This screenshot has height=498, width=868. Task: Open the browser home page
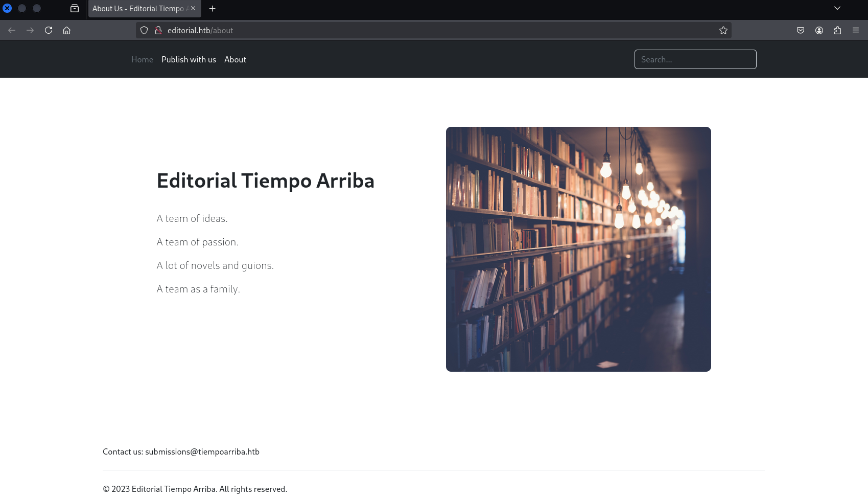(66, 31)
